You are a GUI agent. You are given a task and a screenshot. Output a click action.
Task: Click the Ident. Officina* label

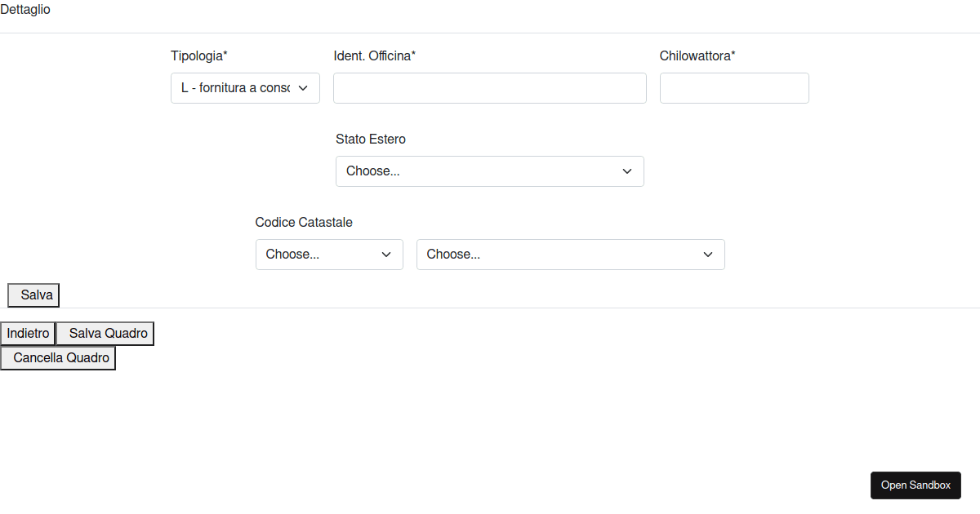click(375, 56)
